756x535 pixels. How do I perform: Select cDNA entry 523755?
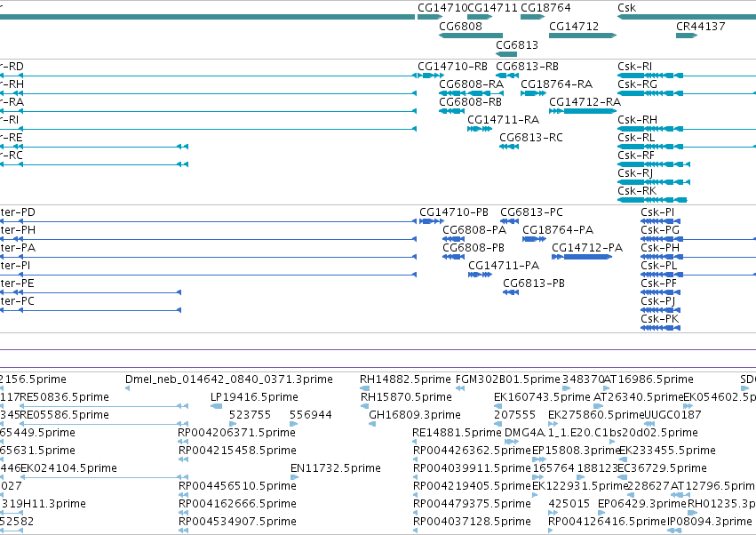pos(250,415)
